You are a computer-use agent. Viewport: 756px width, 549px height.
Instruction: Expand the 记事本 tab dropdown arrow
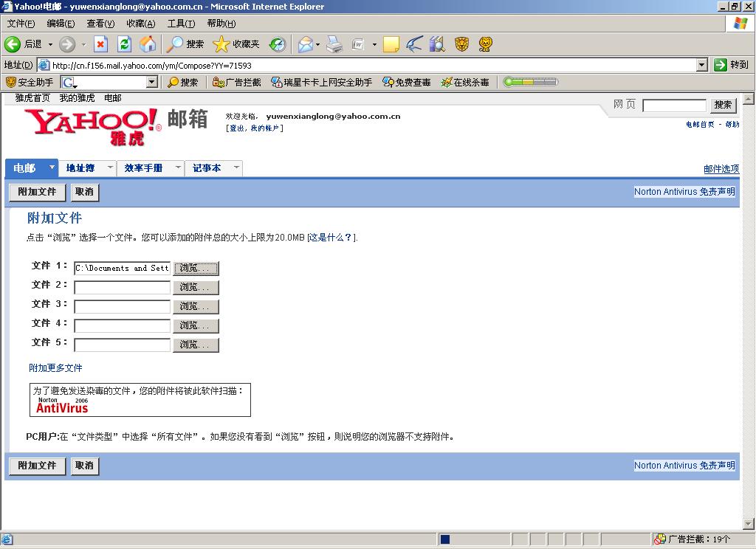[x=236, y=168]
